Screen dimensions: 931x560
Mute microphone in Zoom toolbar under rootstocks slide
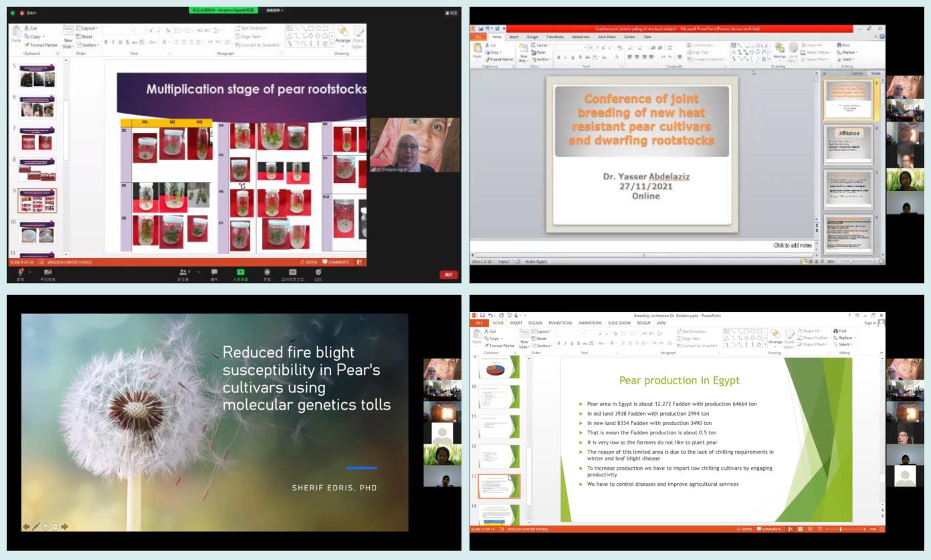pos(20,272)
